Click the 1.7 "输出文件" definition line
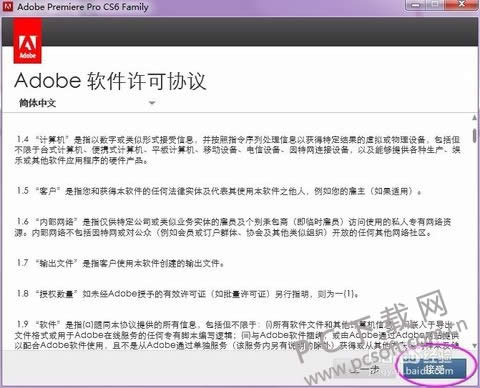 click(x=120, y=263)
